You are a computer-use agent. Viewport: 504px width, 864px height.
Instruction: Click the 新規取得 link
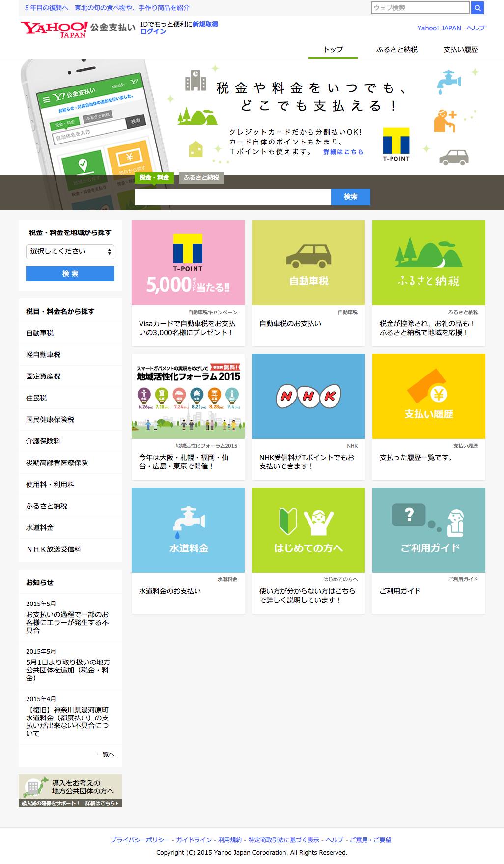click(205, 24)
